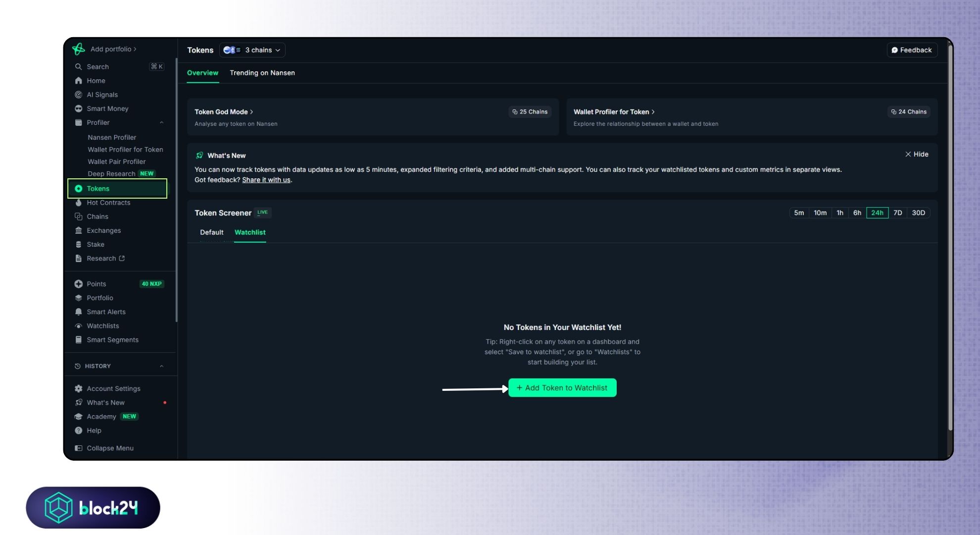Open the Token God Mode card heading
Screen dimensions: 980x535
pyautogui.click(x=224, y=112)
